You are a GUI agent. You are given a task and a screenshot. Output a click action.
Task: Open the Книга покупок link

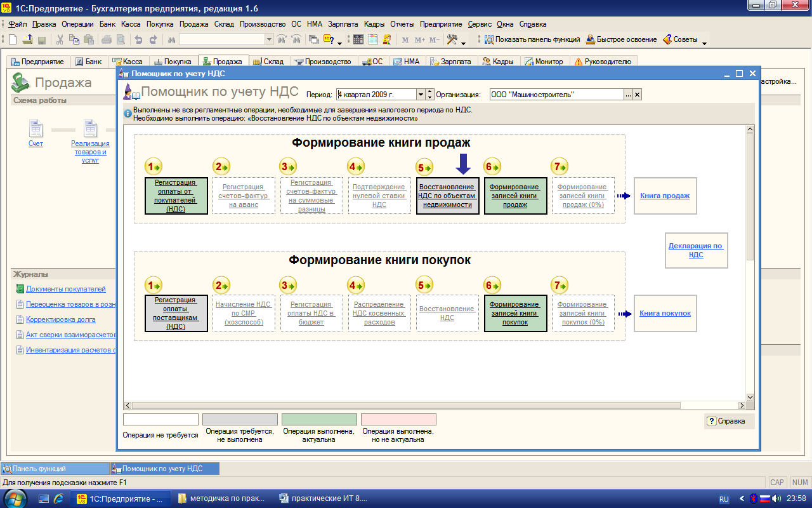point(665,313)
